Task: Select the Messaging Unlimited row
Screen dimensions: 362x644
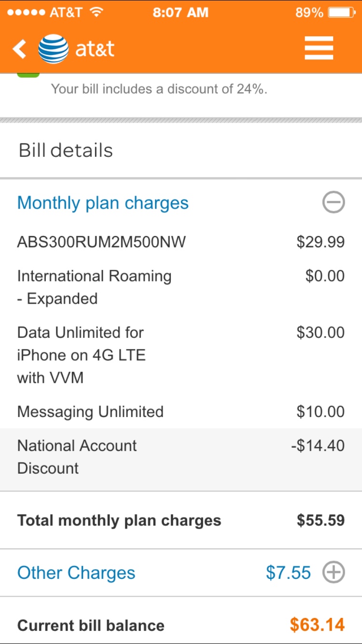Action: [181, 412]
